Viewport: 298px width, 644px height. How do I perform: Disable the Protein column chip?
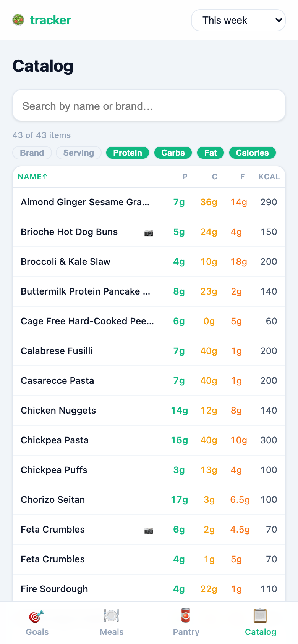[128, 153]
